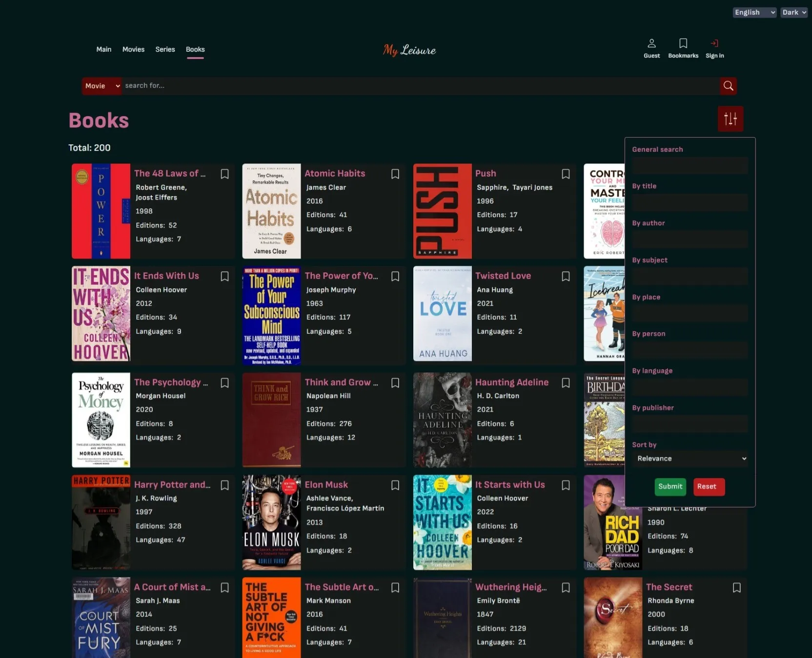
Task: Bookmark Haunting Adeline
Action: 566,383
